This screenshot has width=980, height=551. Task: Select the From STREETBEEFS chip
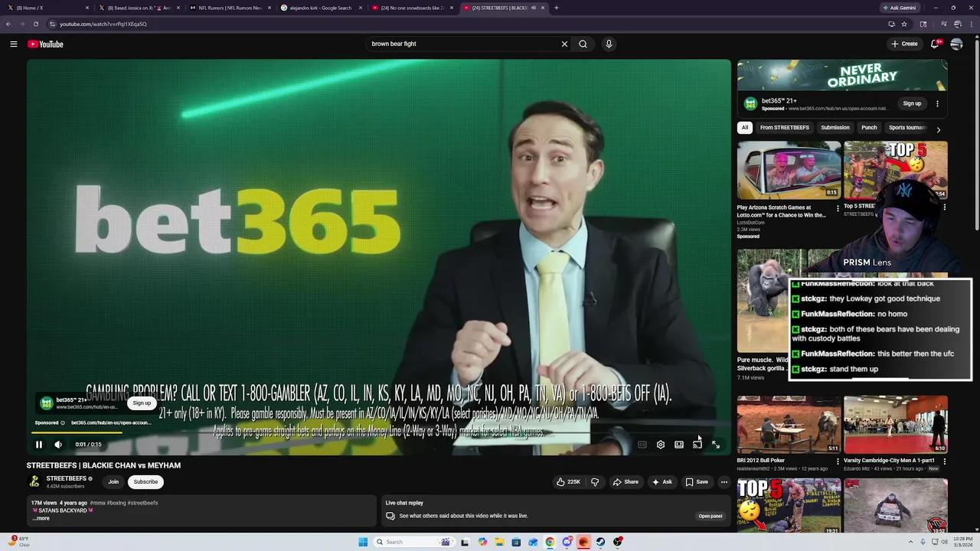click(x=785, y=128)
